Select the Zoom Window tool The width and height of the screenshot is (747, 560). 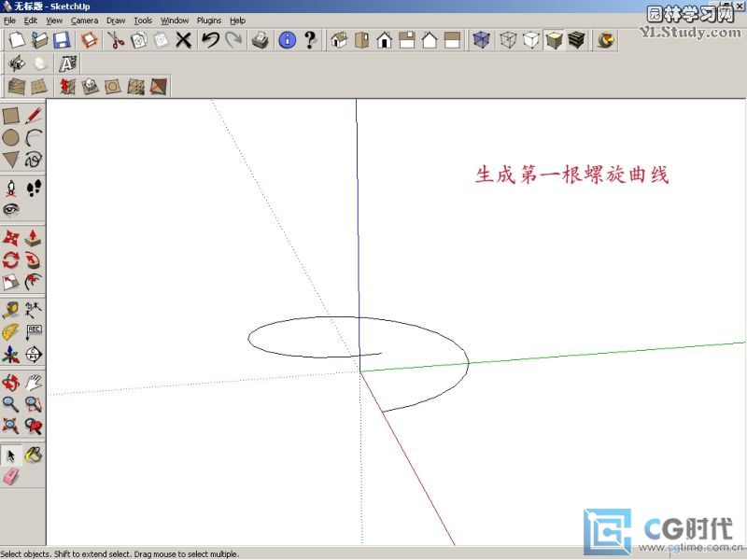coord(34,404)
